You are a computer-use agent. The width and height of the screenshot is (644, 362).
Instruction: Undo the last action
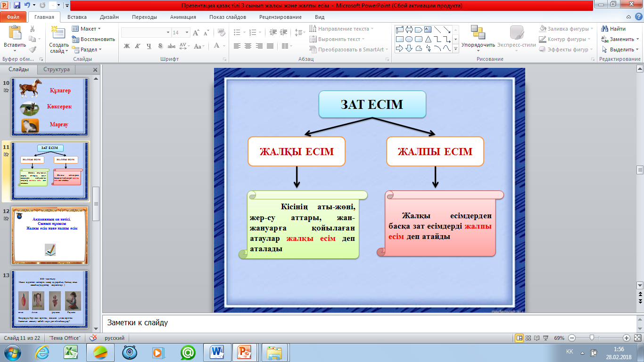tap(27, 6)
